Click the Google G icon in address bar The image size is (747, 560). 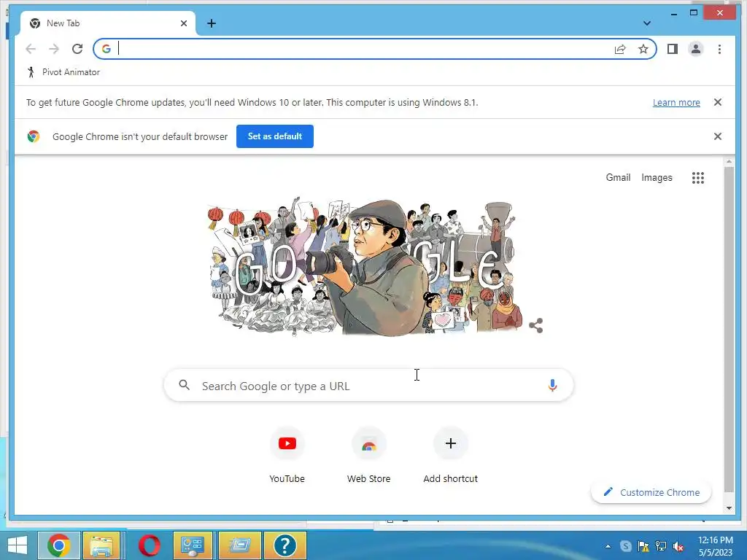107,49
